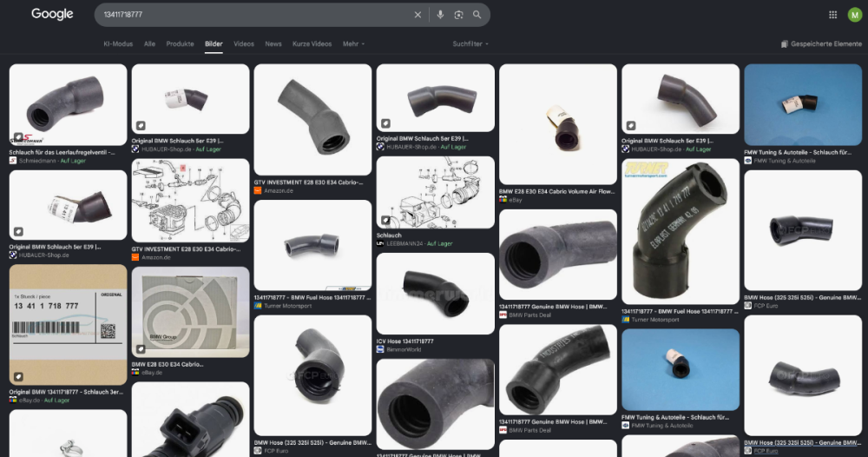This screenshot has width=868, height=457.
Task: Submit search with the magnifier icon
Action: [477, 15]
